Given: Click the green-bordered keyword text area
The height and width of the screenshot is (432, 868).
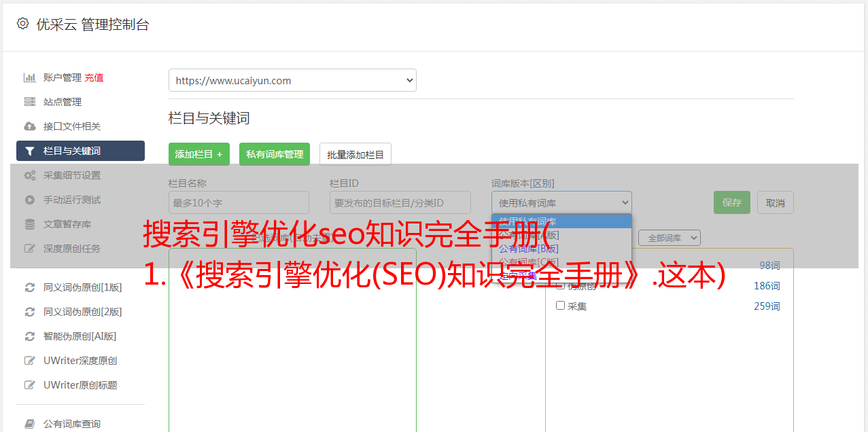Looking at the screenshot, I should coord(292,340).
